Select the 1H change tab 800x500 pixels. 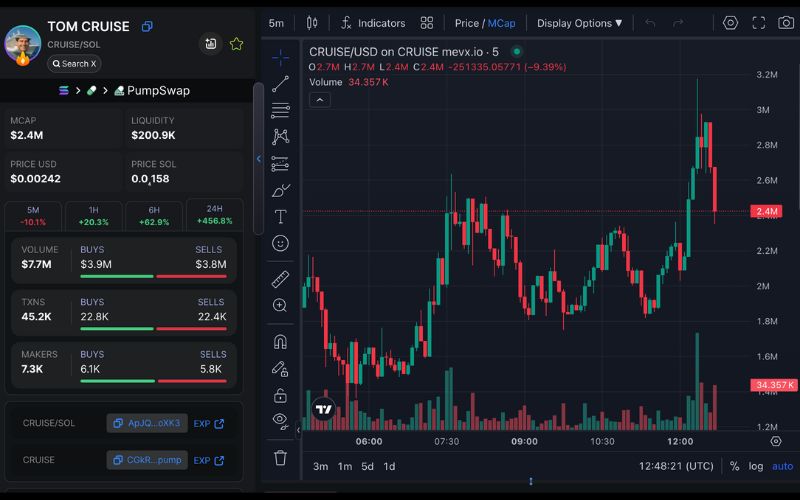(x=93, y=216)
